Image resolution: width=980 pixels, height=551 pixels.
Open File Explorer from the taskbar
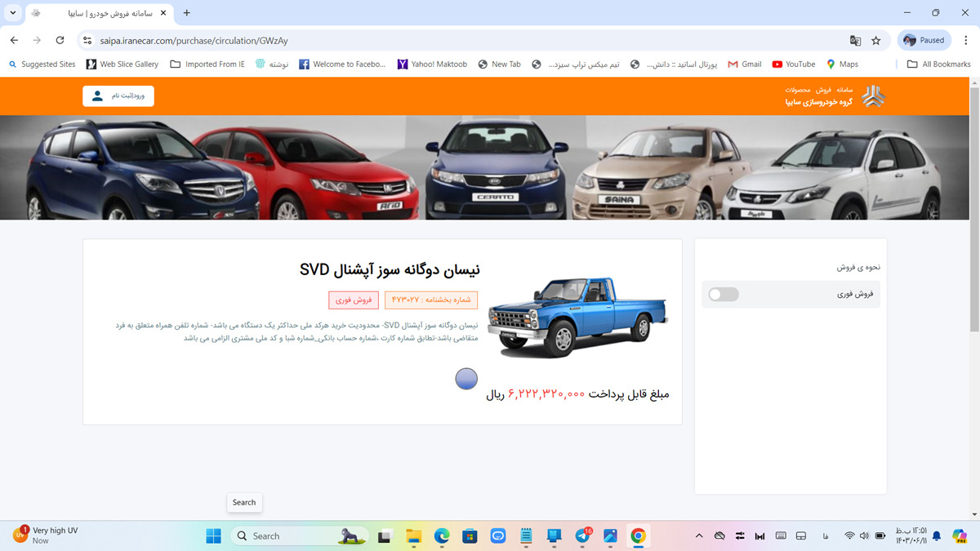pos(413,535)
